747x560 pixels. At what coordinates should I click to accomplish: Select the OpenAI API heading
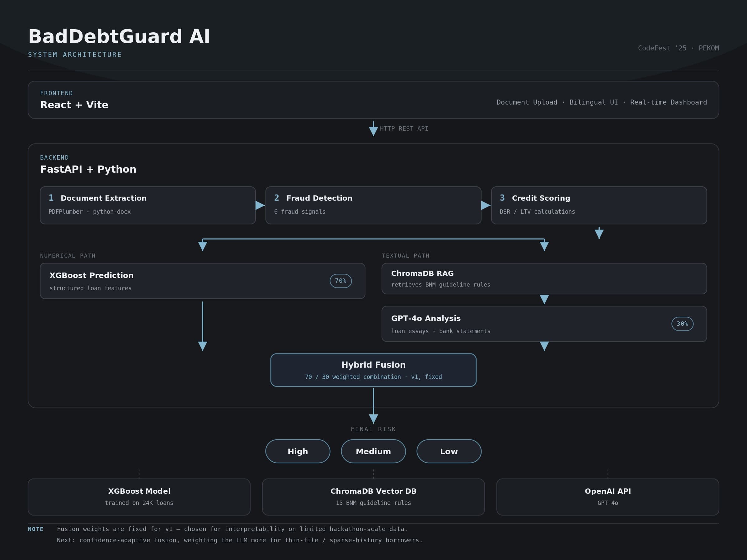[608, 491]
